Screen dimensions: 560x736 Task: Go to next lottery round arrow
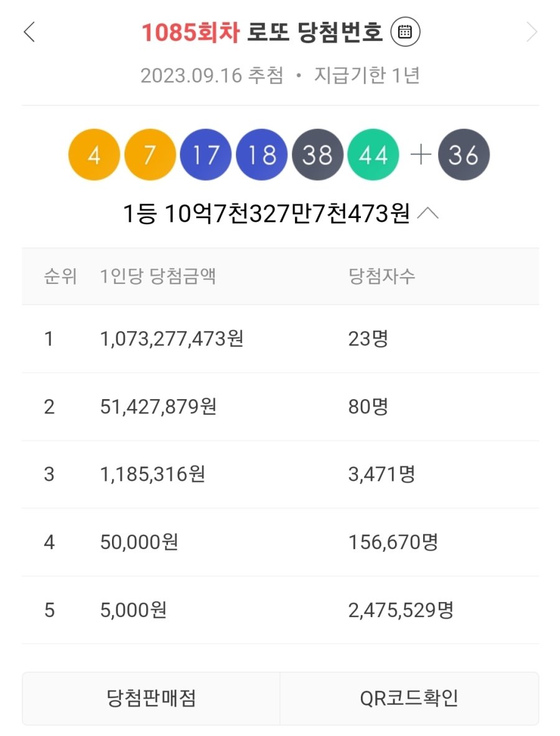531,32
